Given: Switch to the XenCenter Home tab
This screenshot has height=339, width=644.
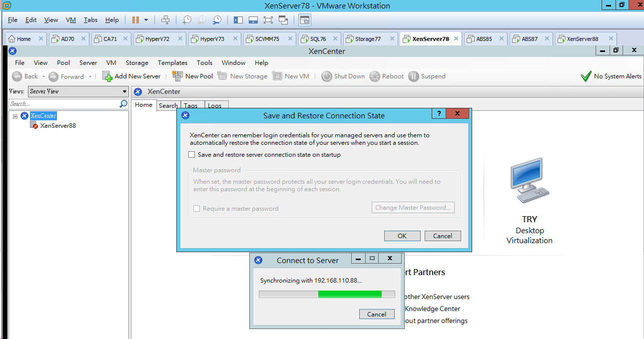Looking at the screenshot, I should (x=144, y=105).
